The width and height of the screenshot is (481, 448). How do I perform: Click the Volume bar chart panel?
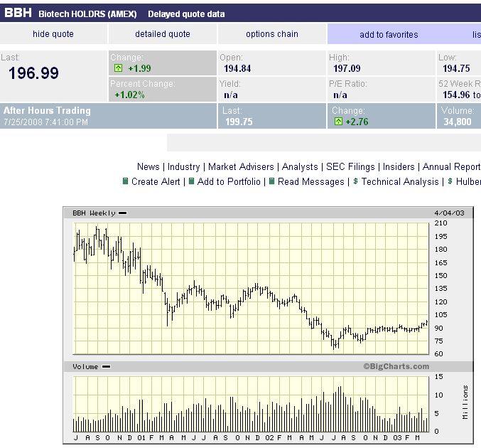252,404
